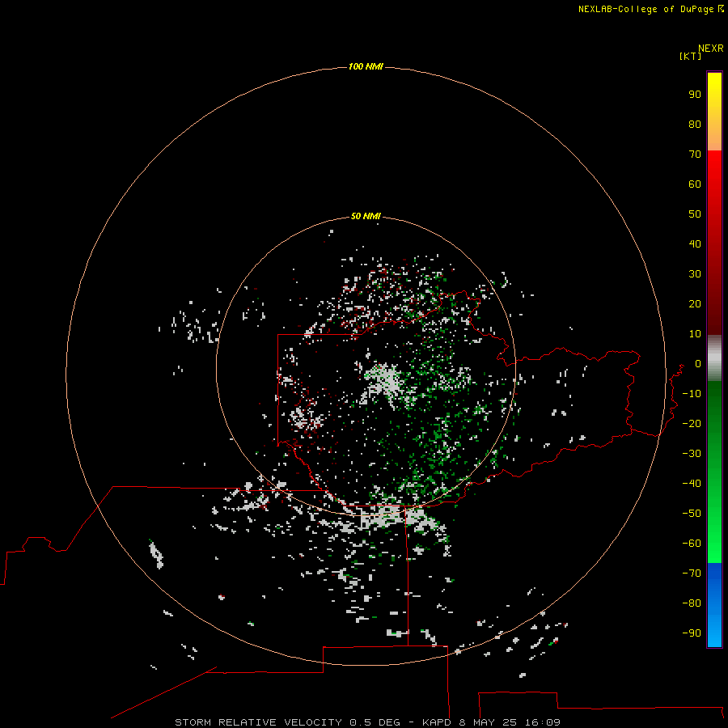Viewport: 728px width, 728px height.
Task: Click the 10 value on velocity scale
Action: point(695,334)
